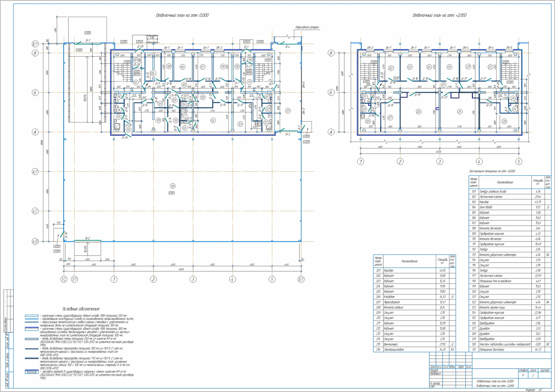Screen dimensions: 555x392
Task: Select the '24000' overall dimension on second-floor plan
Action: 439,152
